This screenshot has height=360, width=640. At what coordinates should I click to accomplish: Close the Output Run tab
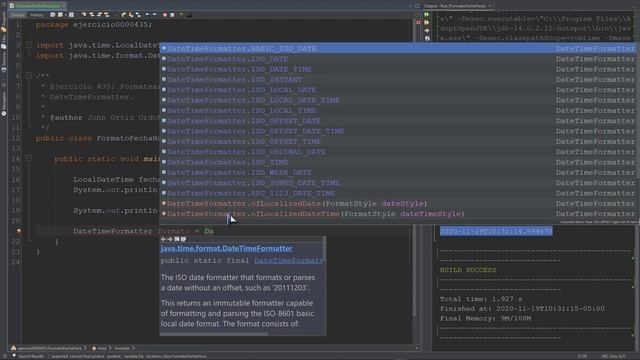489,6
